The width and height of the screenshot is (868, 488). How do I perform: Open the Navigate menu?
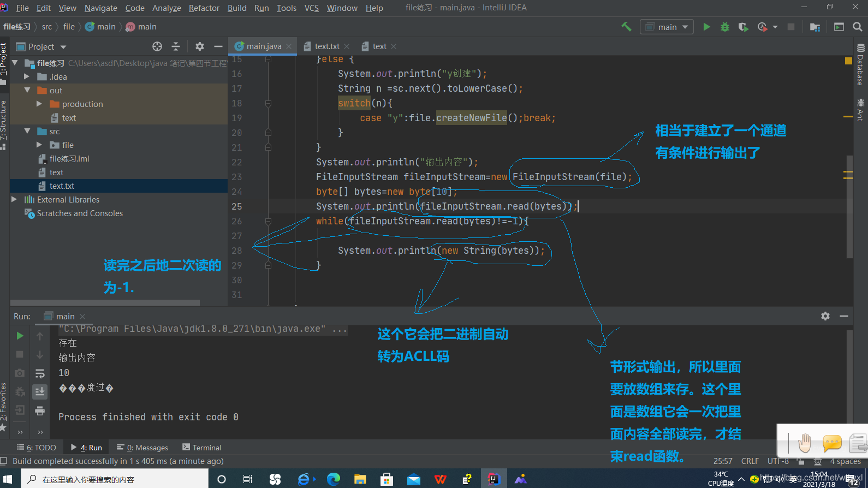[101, 8]
